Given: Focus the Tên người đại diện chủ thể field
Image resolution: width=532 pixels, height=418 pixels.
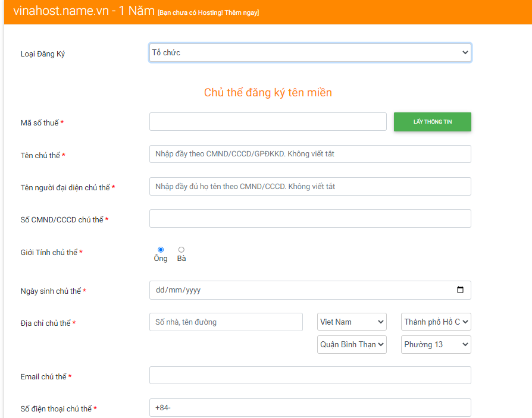Looking at the screenshot, I should pos(310,187).
